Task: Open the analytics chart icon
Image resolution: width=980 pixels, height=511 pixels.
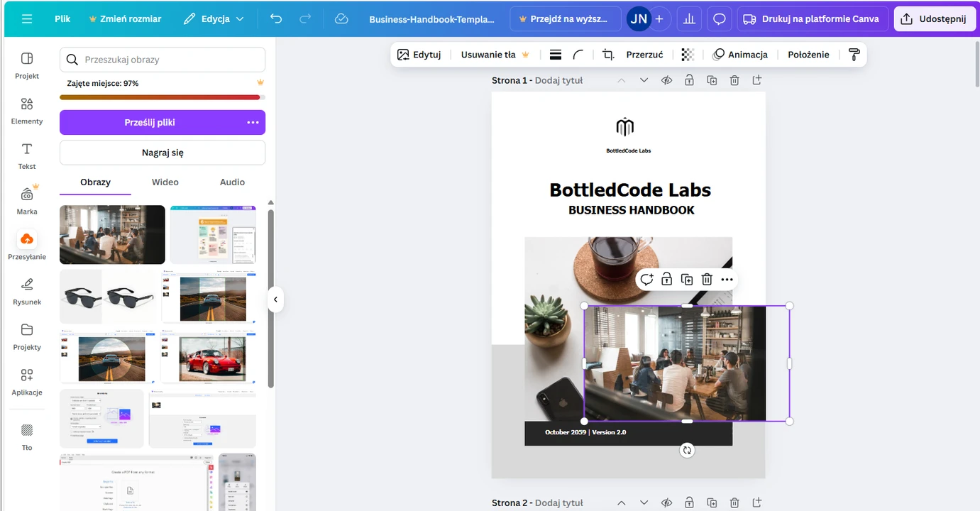Action: tap(689, 19)
